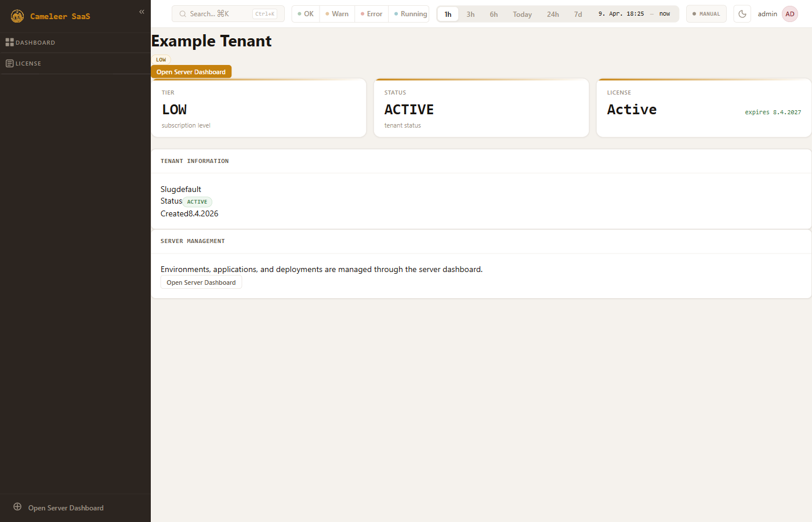812x522 pixels.
Task: Select the 24h time range
Action: pyautogui.click(x=553, y=14)
